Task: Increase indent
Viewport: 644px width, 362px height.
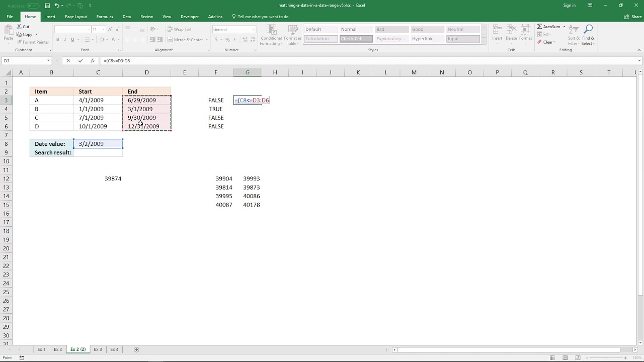Action: click(x=160, y=40)
